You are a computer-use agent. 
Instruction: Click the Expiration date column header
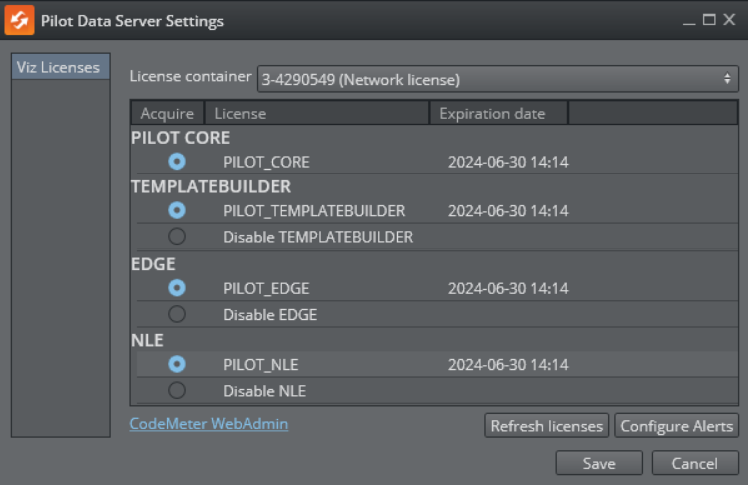[498, 113]
